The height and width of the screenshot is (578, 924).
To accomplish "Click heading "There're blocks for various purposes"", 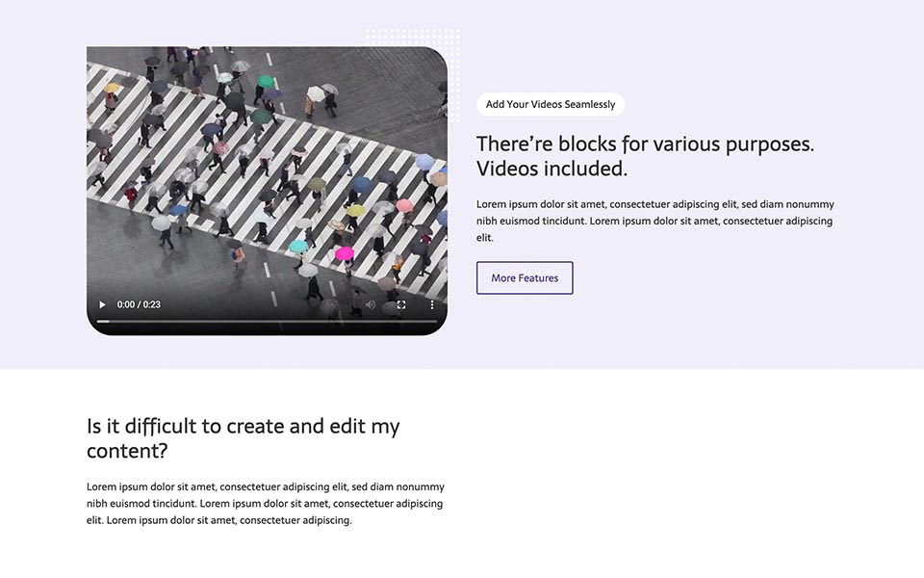I will click(x=645, y=156).
